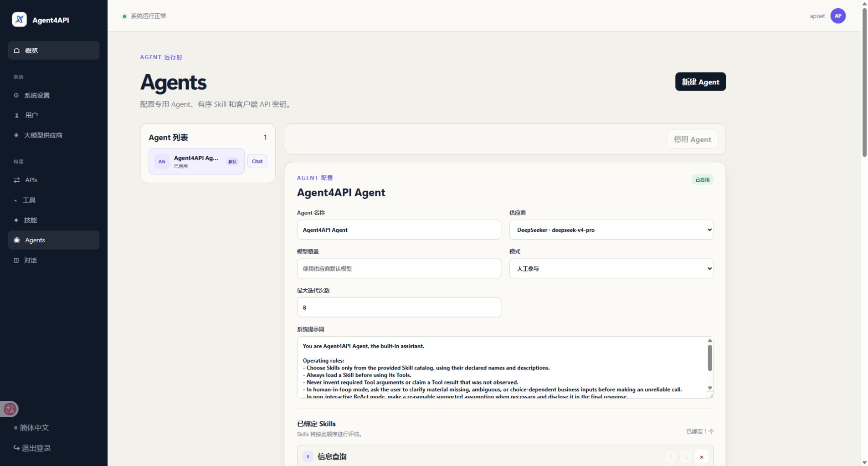Click the page scrollbar down arrow
The height and width of the screenshot is (466, 868).
pos(864,462)
